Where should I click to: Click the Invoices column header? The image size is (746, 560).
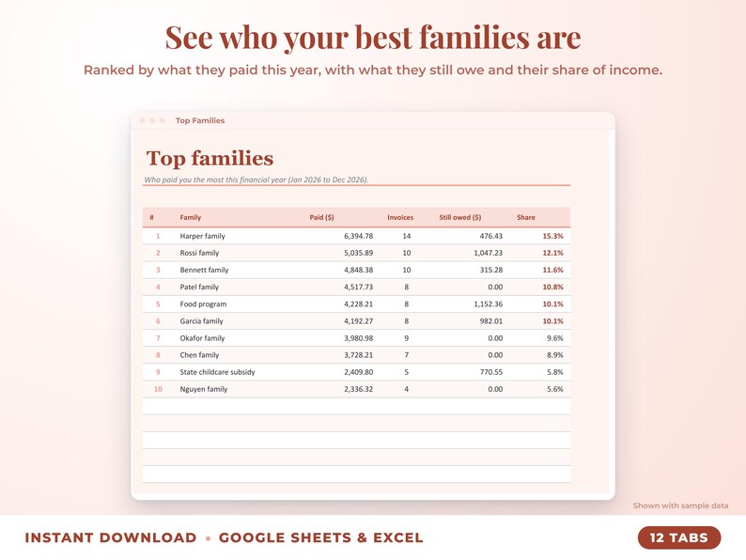[400, 217]
